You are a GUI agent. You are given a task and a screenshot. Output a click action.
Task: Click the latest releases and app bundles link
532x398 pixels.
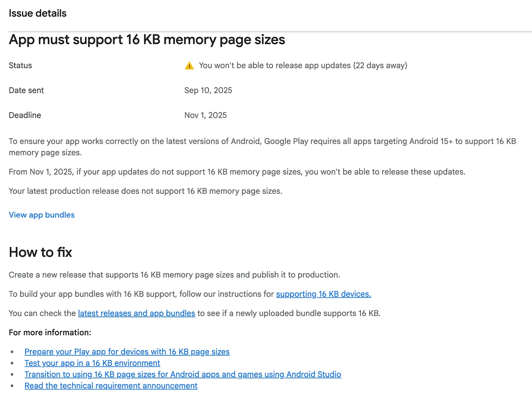click(136, 313)
